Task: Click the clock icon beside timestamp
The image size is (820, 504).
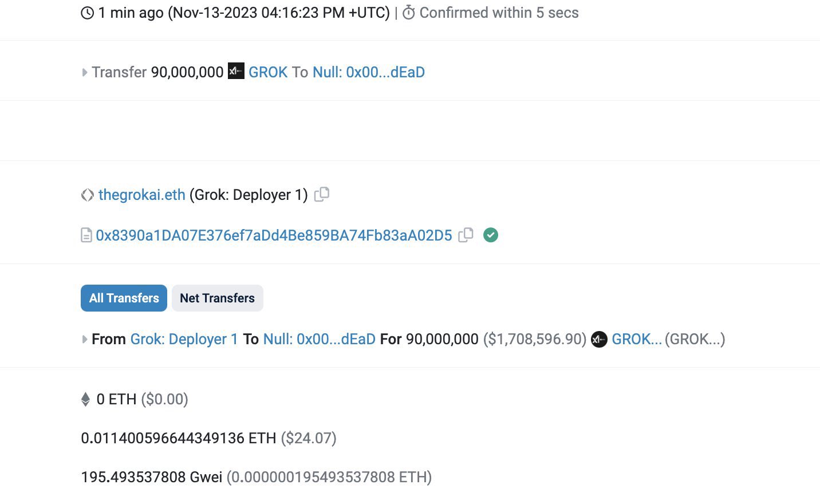Action: tap(87, 13)
